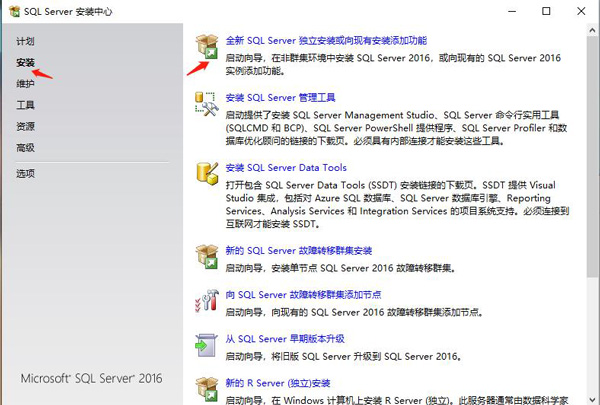Click the new standalone installation box icon
The height and width of the screenshot is (405, 600).
207,48
